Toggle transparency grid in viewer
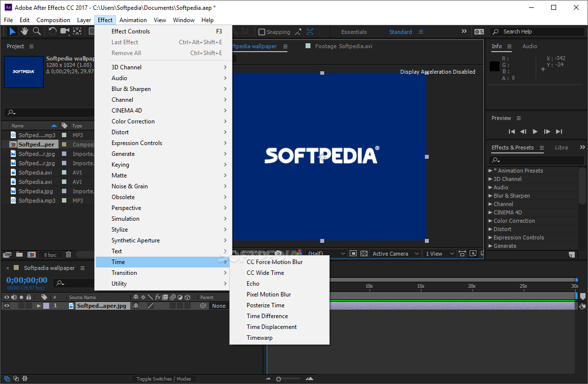 coord(364,254)
